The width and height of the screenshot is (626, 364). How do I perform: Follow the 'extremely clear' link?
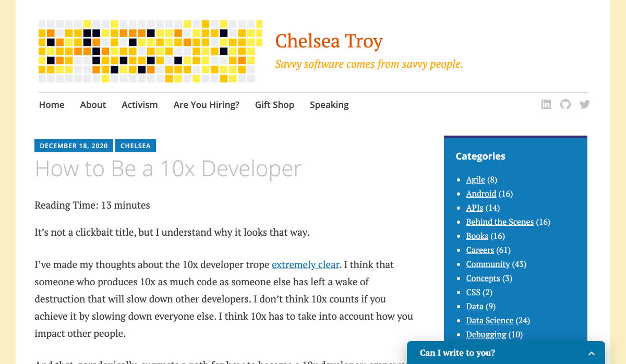pyautogui.click(x=306, y=265)
